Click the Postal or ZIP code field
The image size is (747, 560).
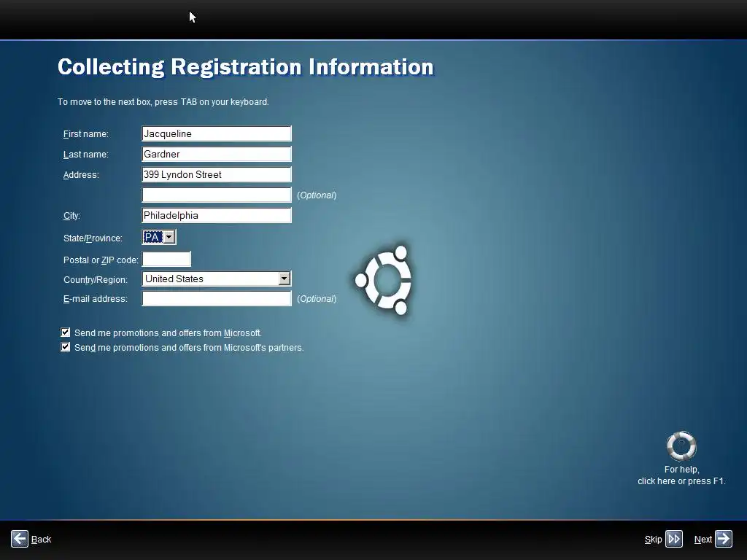(x=166, y=259)
